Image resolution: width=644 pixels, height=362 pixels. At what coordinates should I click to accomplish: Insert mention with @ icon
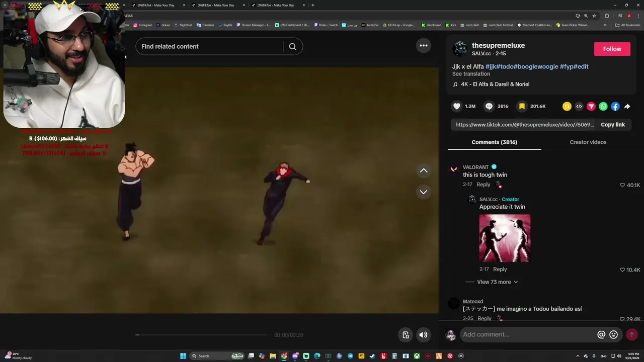point(601,334)
